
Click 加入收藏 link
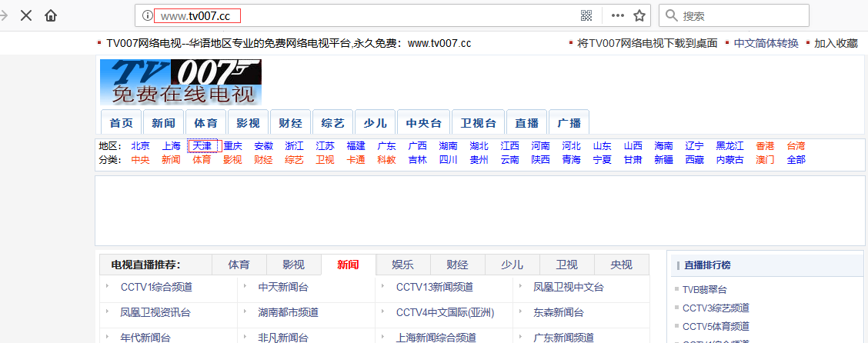[836, 43]
